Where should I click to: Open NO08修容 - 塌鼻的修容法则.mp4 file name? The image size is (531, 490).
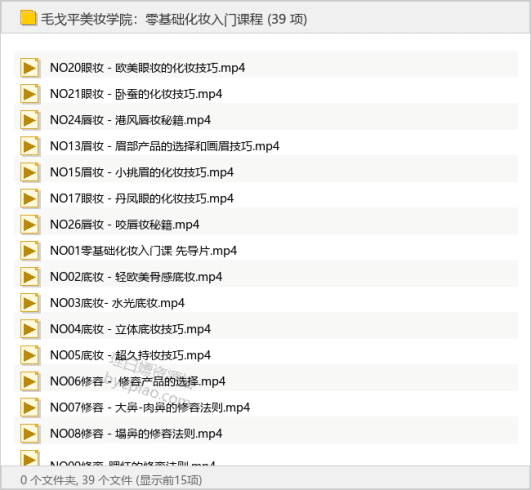point(136,434)
